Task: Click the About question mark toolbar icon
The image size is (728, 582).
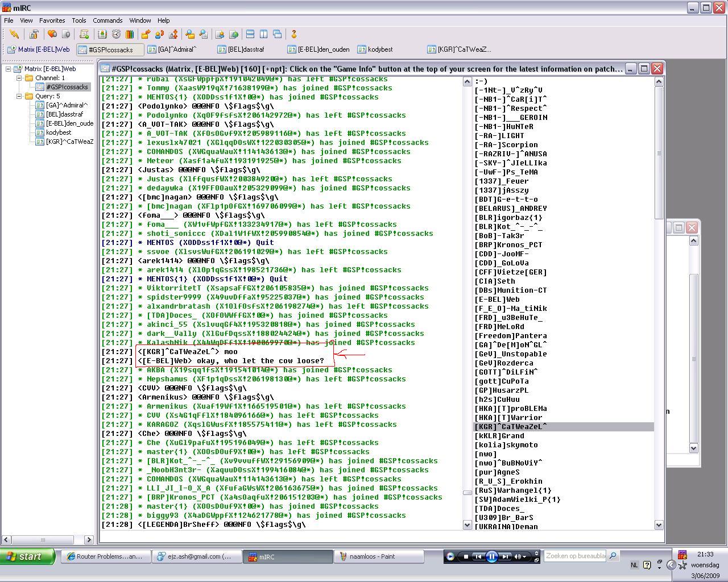Action: pos(294,35)
